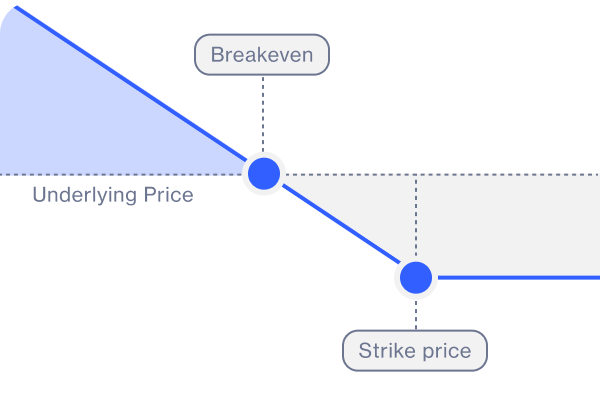Click the Strike price label box
This screenshot has height=401, width=600.
coord(415,350)
